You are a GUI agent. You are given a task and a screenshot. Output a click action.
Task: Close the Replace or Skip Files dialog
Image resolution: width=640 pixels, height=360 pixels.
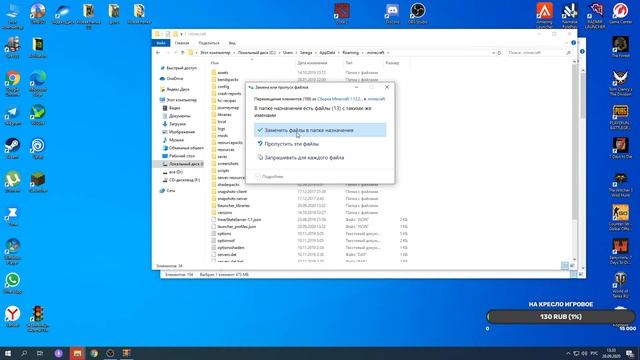387,87
